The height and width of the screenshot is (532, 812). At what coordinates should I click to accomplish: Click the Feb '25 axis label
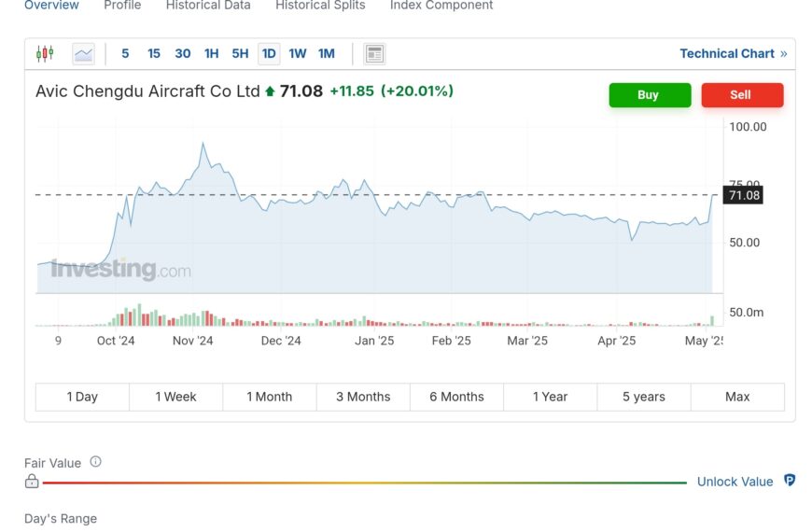click(x=451, y=341)
